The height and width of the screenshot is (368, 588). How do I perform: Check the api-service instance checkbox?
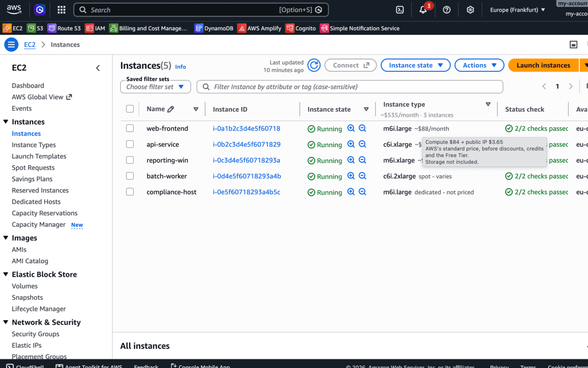(x=130, y=144)
